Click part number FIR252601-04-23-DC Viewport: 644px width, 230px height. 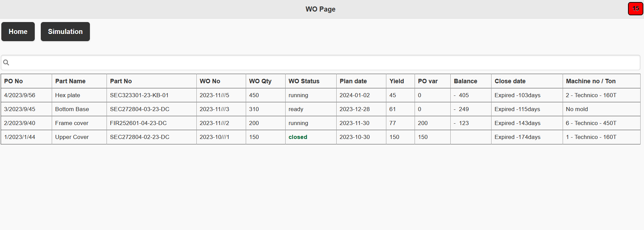[138, 123]
